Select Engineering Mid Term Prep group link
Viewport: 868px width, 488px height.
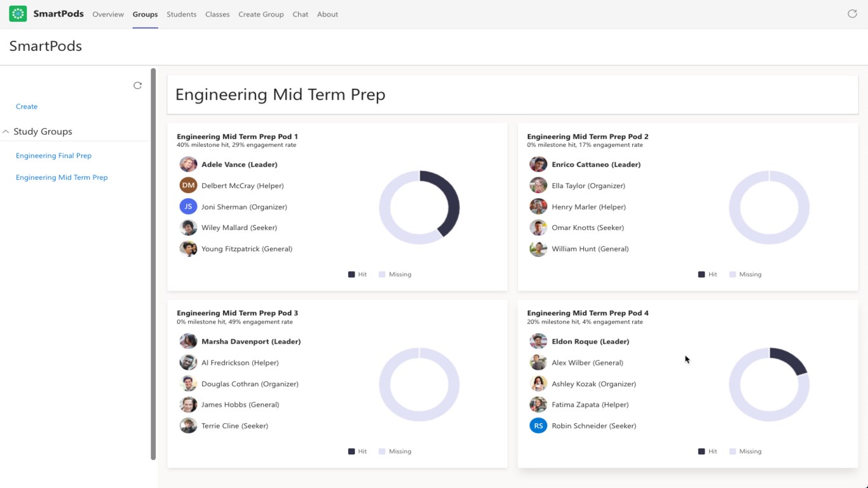pos(62,177)
